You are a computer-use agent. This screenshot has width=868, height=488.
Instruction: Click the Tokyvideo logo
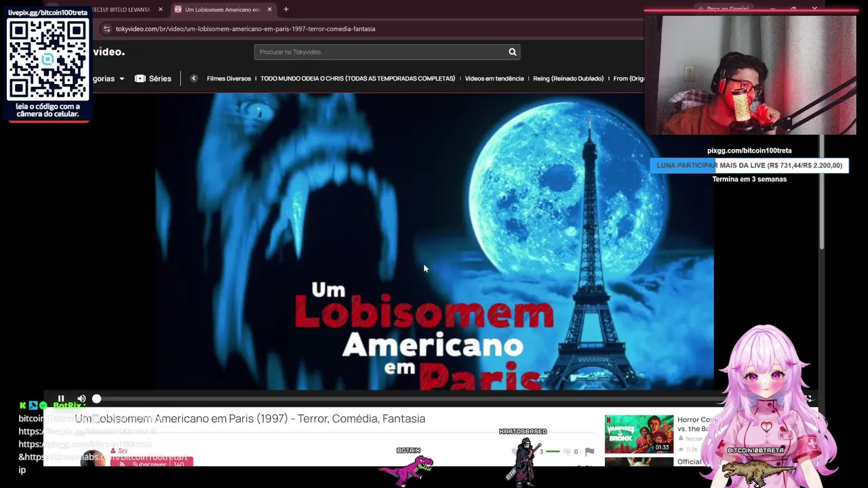click(108, 52)
